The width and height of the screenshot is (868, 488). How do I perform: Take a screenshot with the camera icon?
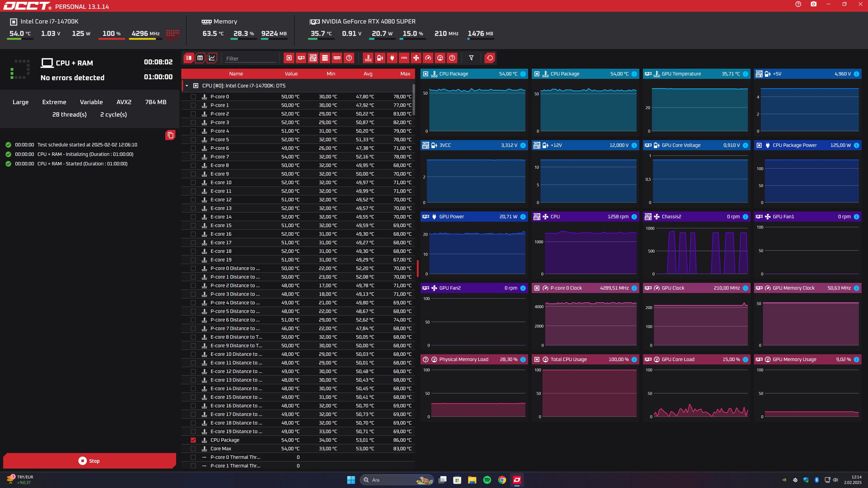click(x=814, y=4)
